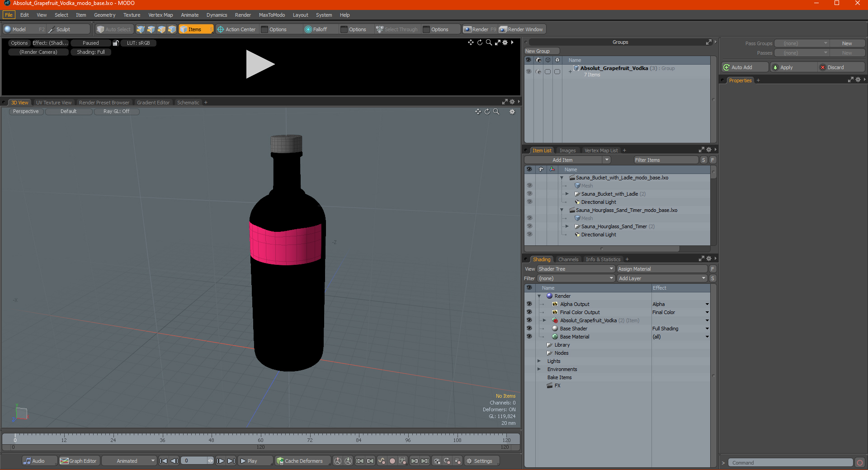Step to previous frame
868x470 pixels.
point(174,461)
